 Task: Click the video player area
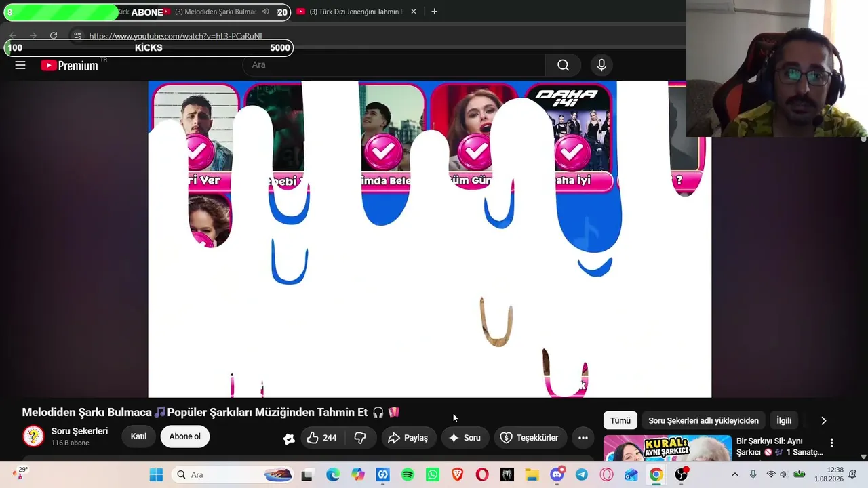tap(430, 239)
